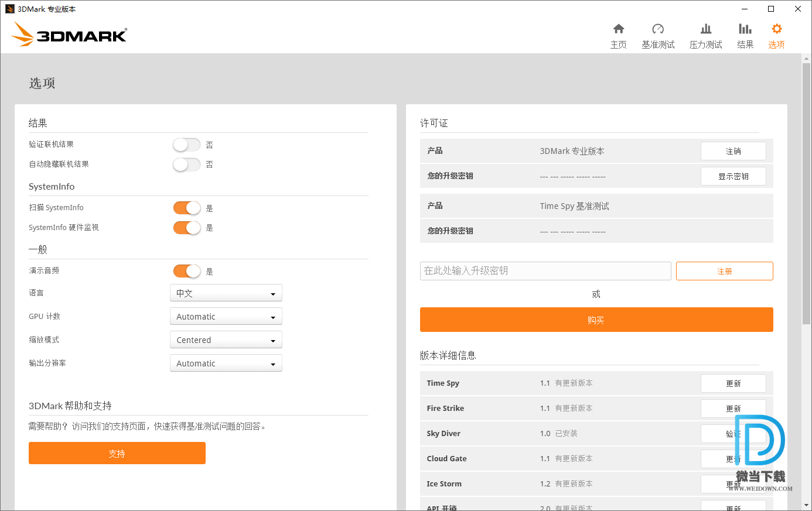This screenshot has height=511, width=812.
Task: Open the 主页 home icon
Action: (x=619, y=29)
